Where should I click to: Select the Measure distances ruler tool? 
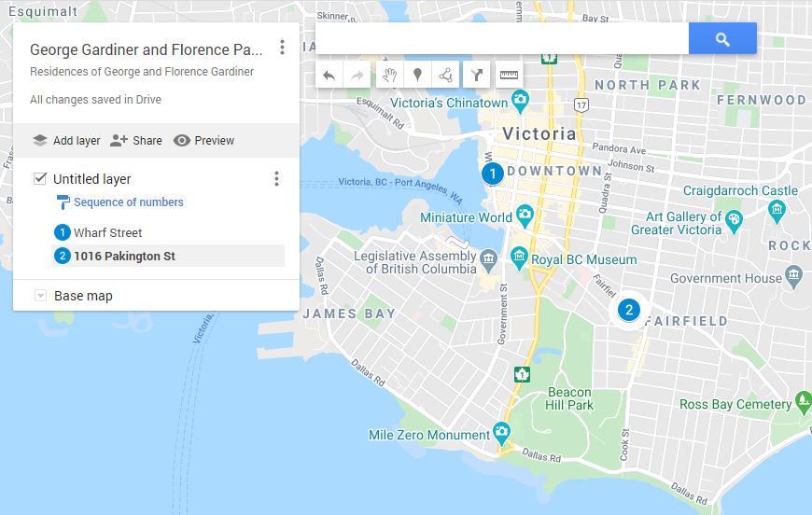(508, 76)
